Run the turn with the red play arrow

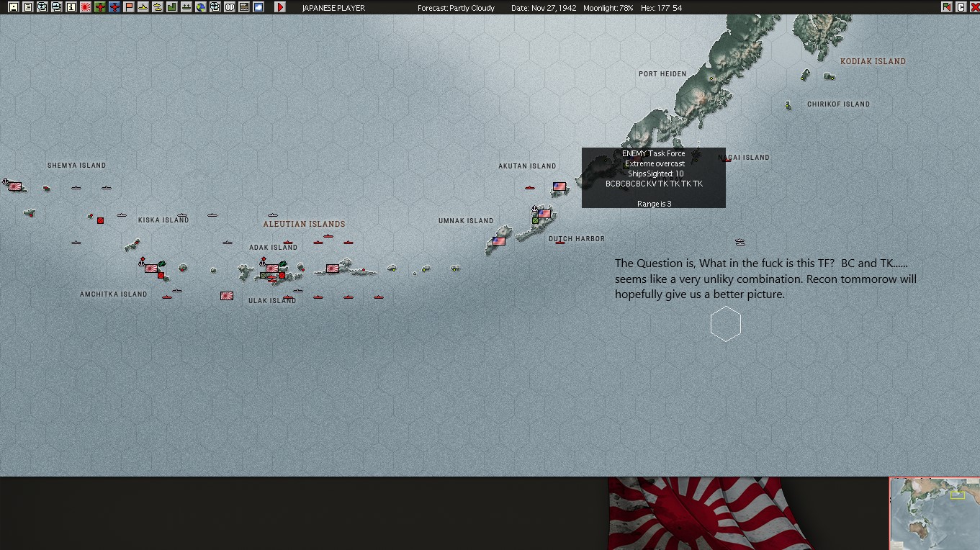tap(280, 8)
